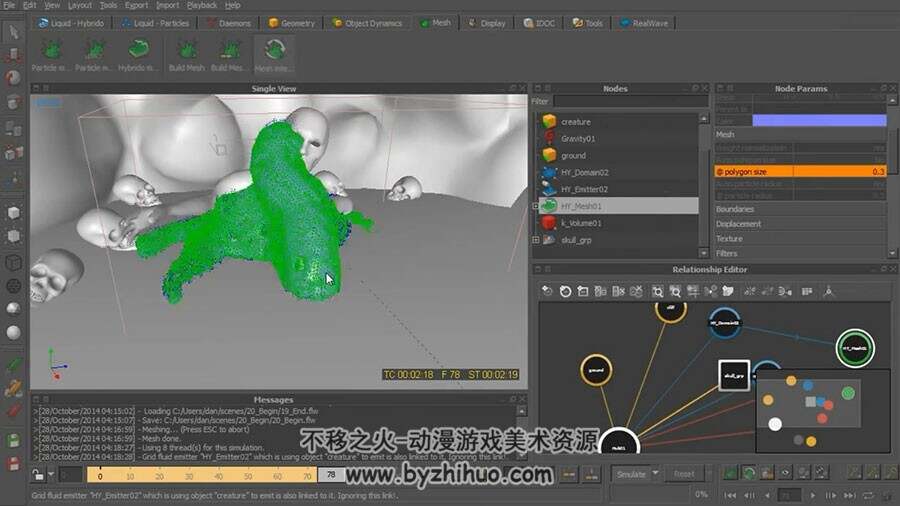900x506 pixels.
Task: Click the Relationship Editor minimap overview
Action: (x=824, y=411)
